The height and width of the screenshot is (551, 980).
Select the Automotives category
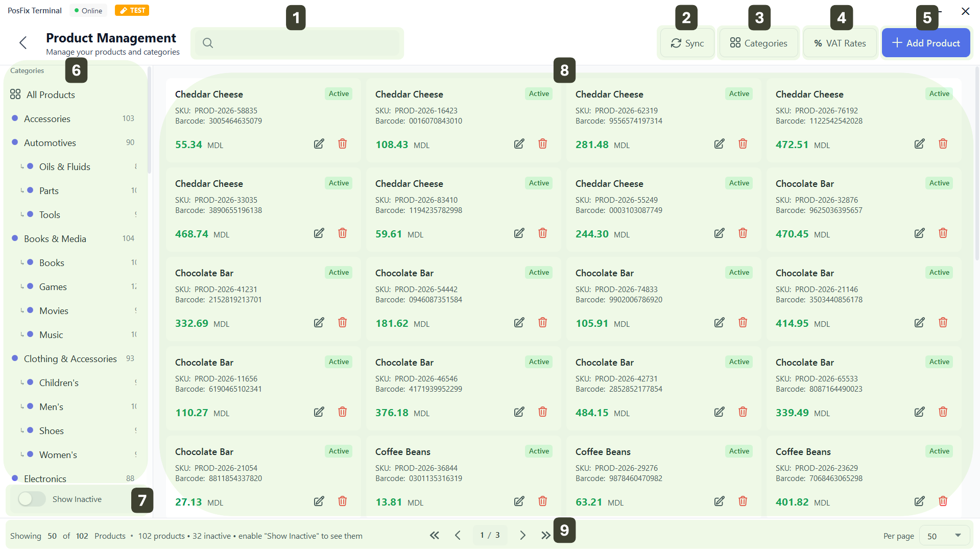[50, 143]
